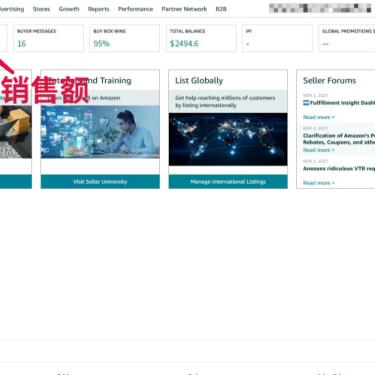Open the Global Promotions metric card
This screenshot has height=375, width=375.
(x=347, y=38)
